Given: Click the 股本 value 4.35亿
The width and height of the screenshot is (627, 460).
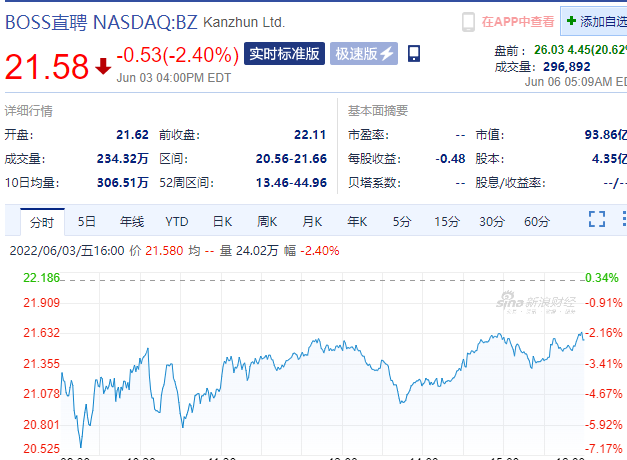Looking at the screenshot, I should [609, 159].
